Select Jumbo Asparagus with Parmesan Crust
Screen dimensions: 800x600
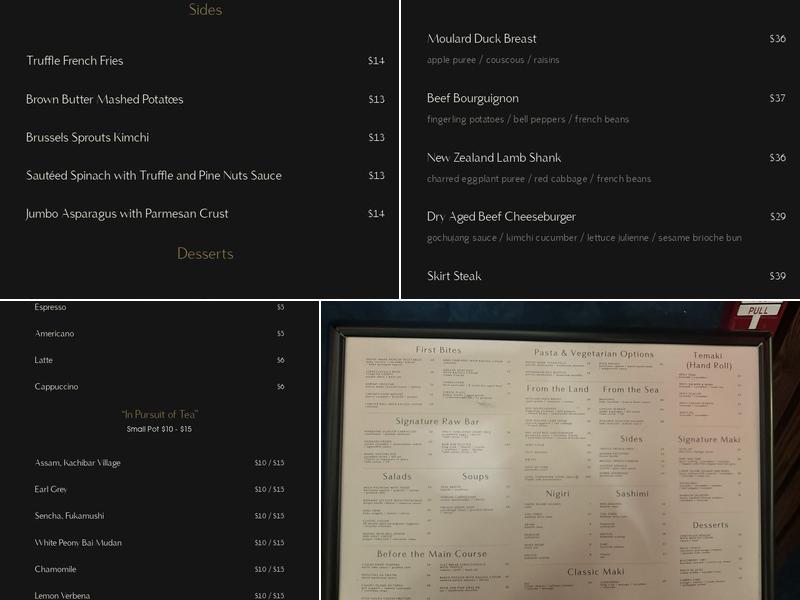pos(128,212)
